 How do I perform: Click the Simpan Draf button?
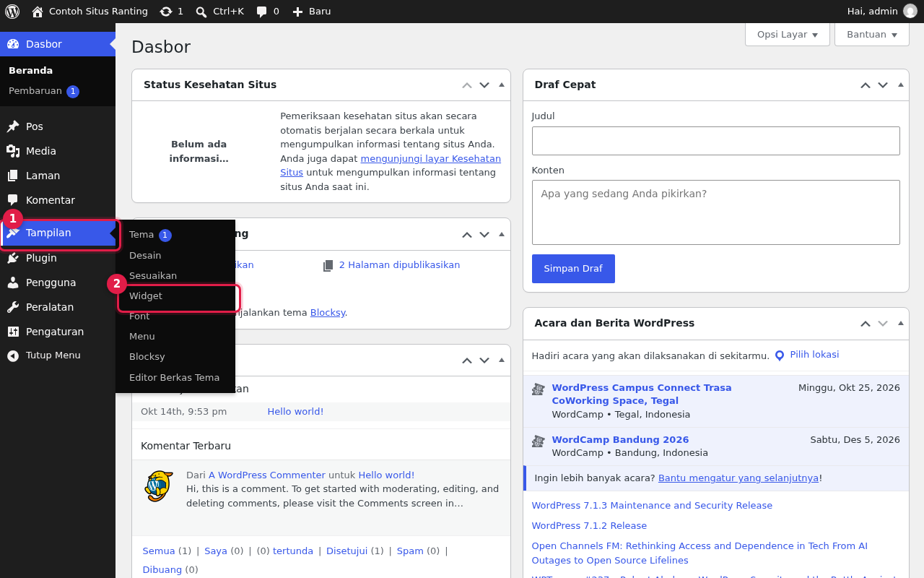click(573, 269)
